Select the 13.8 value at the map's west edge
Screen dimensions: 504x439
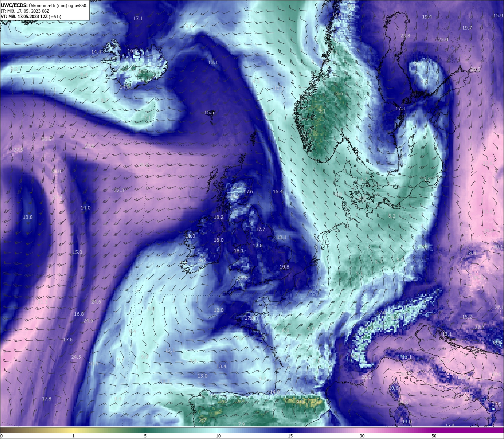click(28, 217)
